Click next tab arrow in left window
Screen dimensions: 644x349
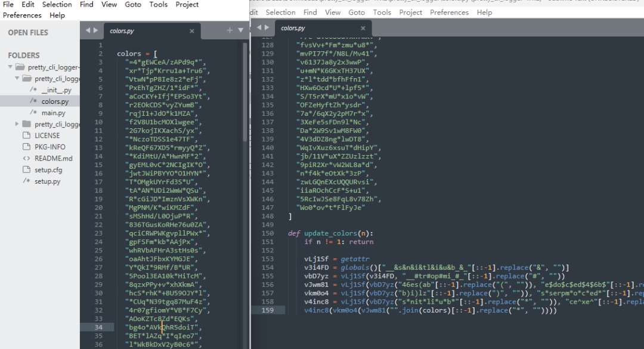pos(95,30)
